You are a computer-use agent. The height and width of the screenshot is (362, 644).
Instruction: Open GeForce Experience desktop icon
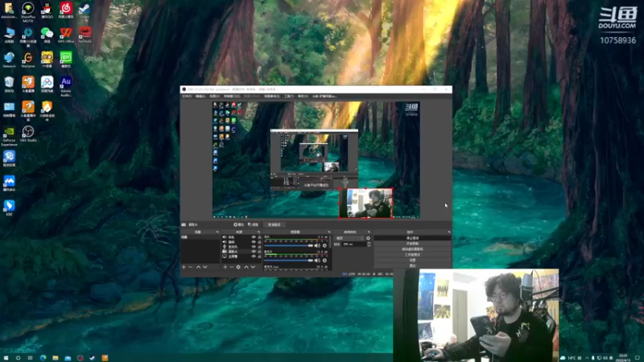click(x=9, y=135)
